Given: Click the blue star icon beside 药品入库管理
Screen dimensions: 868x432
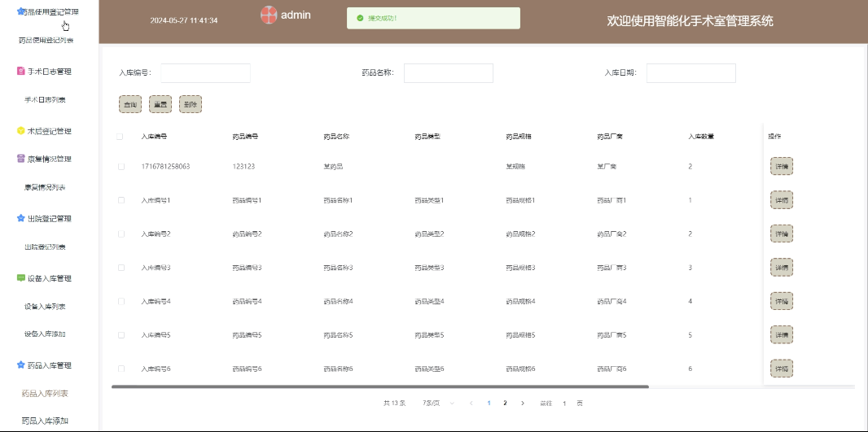Looking at the screenshot, I should (21, 365).
